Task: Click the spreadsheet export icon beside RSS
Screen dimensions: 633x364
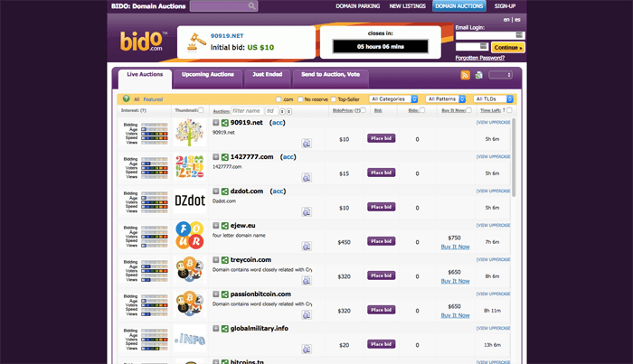Action: point(478,75)
